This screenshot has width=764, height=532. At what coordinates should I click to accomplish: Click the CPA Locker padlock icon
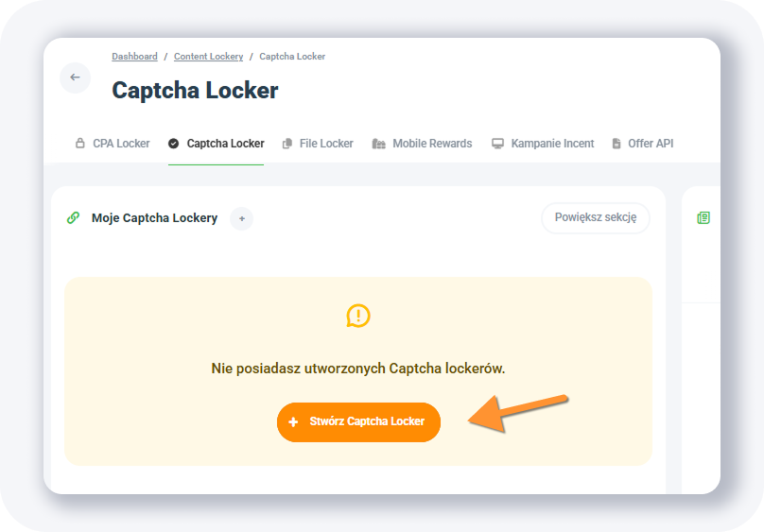[80, 144]
